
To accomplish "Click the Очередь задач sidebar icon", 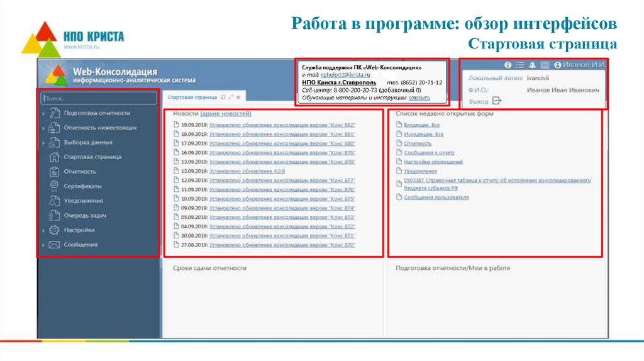I will [x=54, y=215].
